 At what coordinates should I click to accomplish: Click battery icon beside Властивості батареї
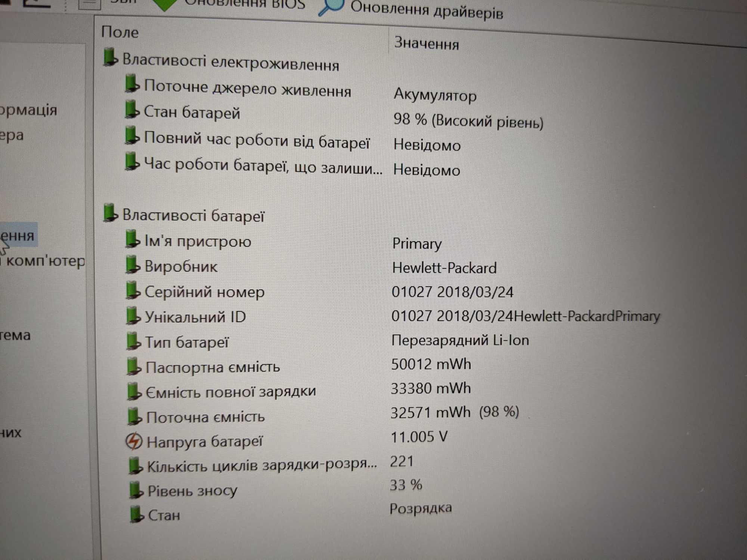(110, 212)
